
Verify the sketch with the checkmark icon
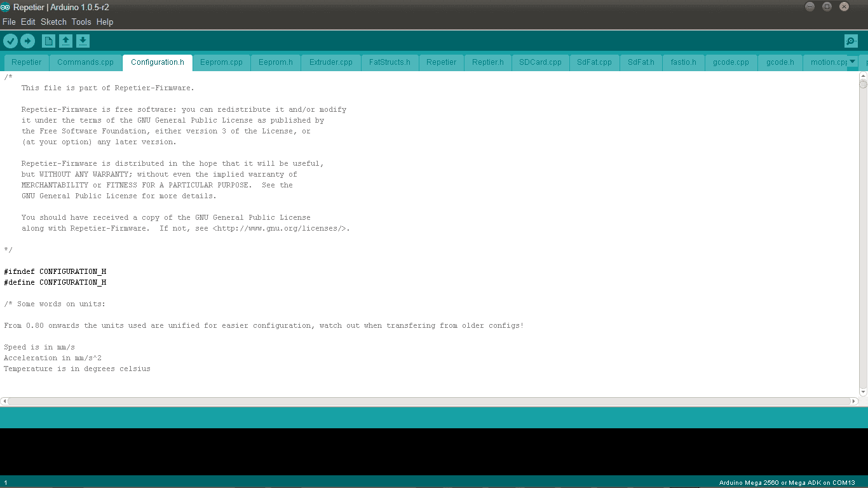click(11, 40)
